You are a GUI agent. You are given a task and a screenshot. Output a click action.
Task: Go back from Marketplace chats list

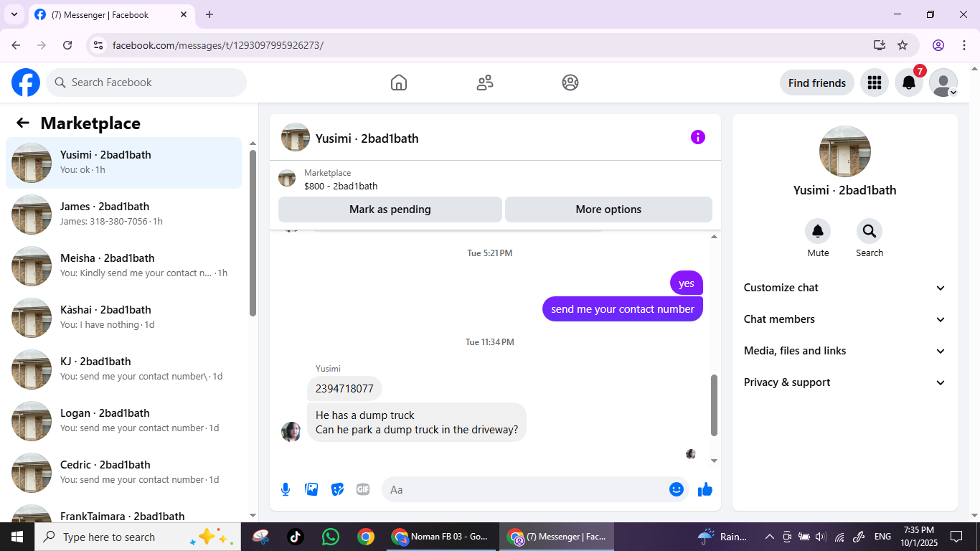[x=23, y=123]
